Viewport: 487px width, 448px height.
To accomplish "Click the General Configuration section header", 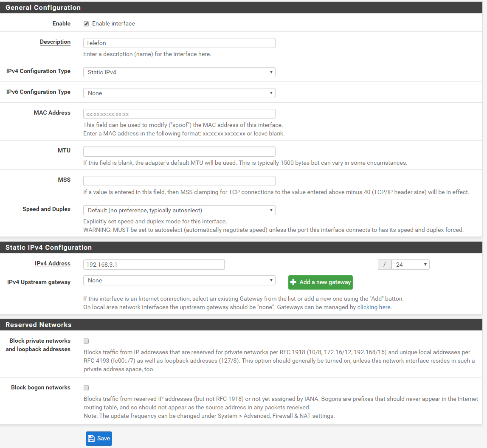I will point(241,8).
